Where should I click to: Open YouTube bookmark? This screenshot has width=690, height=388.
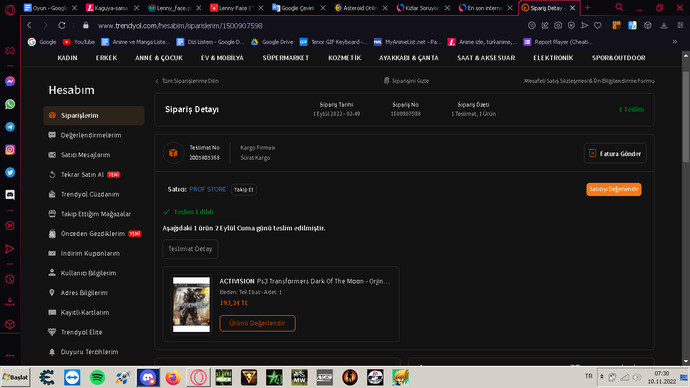coord(79,42)
